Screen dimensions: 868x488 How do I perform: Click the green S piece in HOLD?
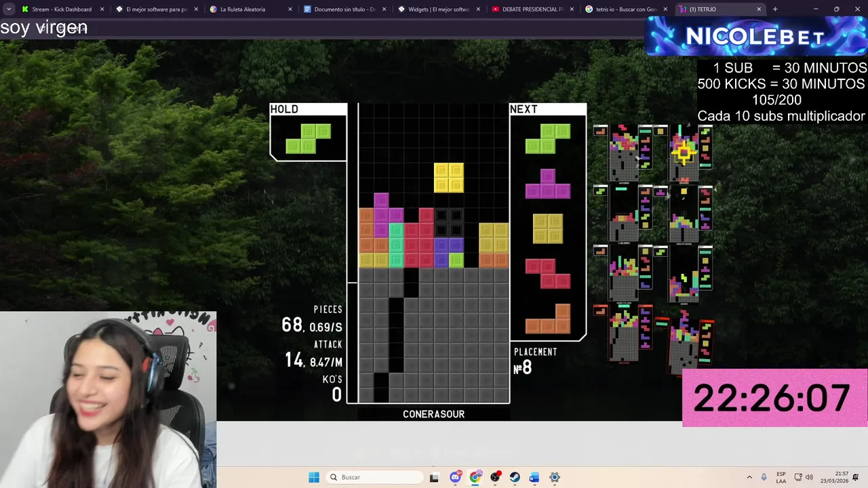point(309,138)
